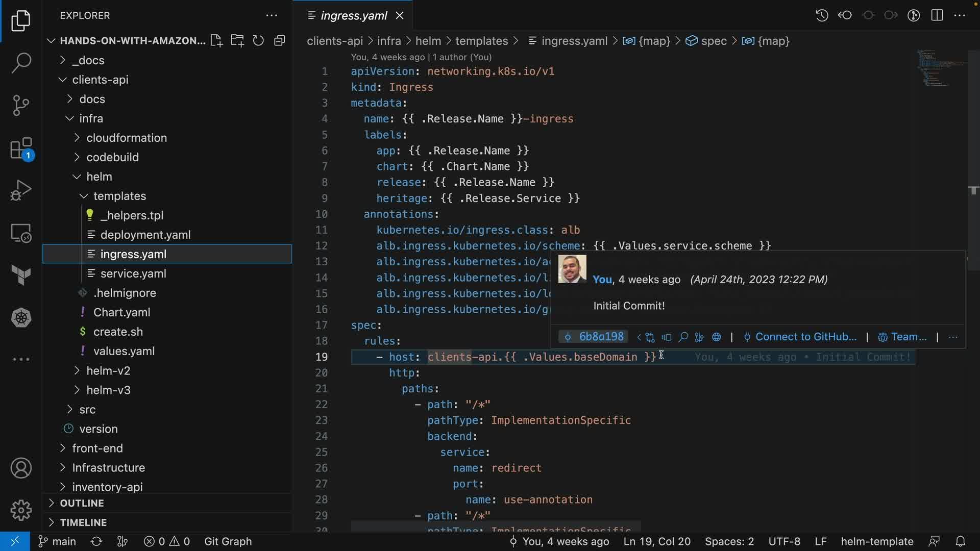Open Source Control view in activity bar

pos(21,106)
